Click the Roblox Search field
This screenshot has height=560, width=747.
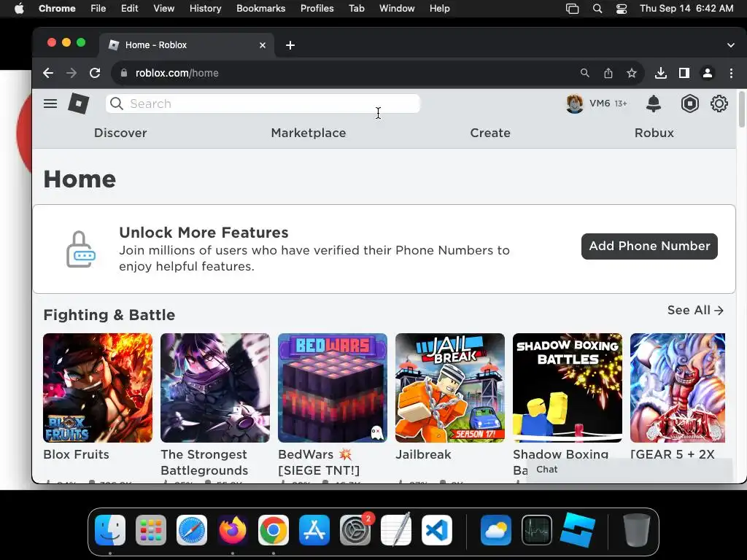[x=263, y=104]
